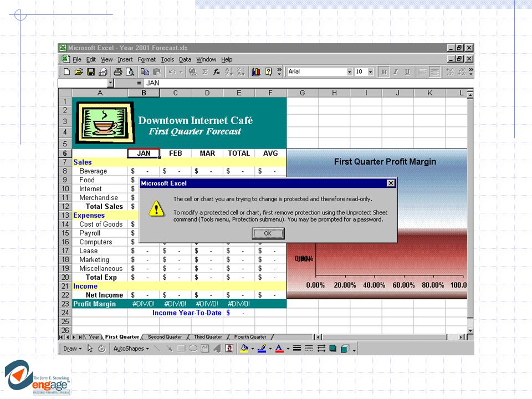Click the Free Rotate icon
Screen dimensions: 532x399
tap(102, 349)
